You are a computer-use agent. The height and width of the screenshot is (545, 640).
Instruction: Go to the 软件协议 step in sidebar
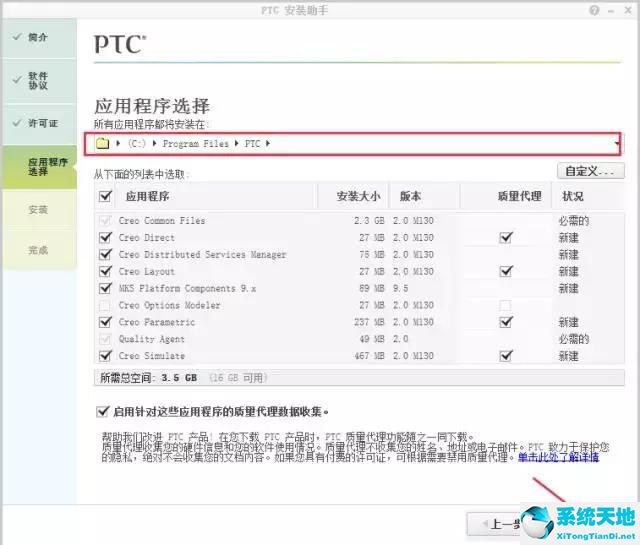[40, 81]
